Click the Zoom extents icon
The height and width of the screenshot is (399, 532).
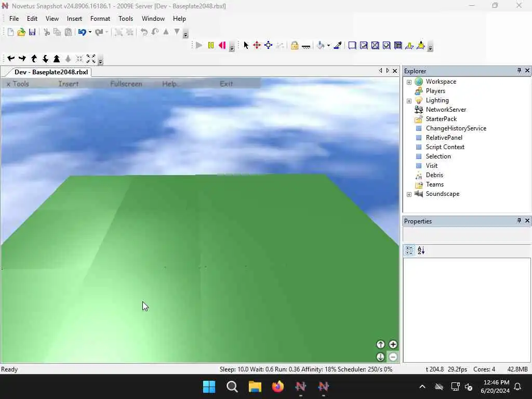click(x=91, y=59)
